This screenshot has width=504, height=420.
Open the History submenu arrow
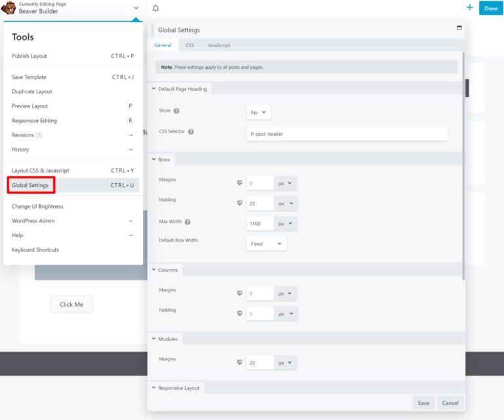point(131,150)
